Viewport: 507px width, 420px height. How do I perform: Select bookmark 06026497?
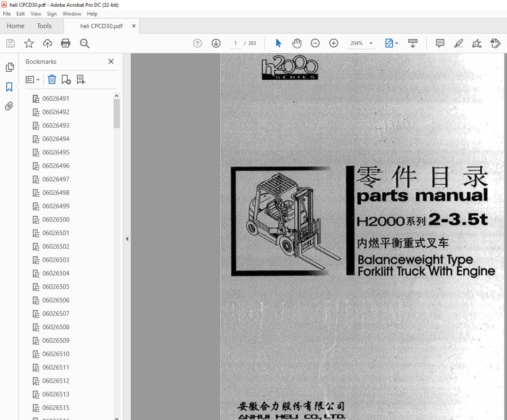[56, 179]
